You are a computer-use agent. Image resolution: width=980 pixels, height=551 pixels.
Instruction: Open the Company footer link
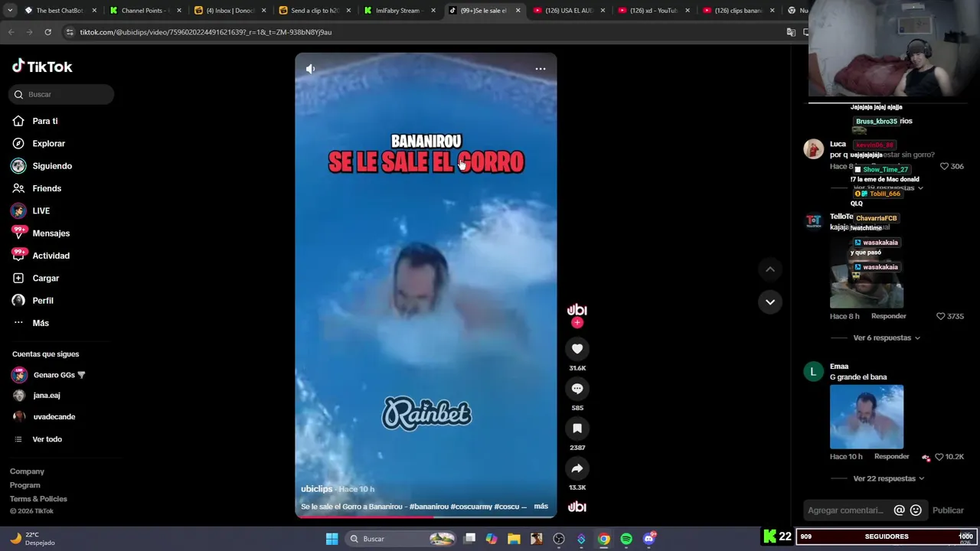[x=27, y=471]
